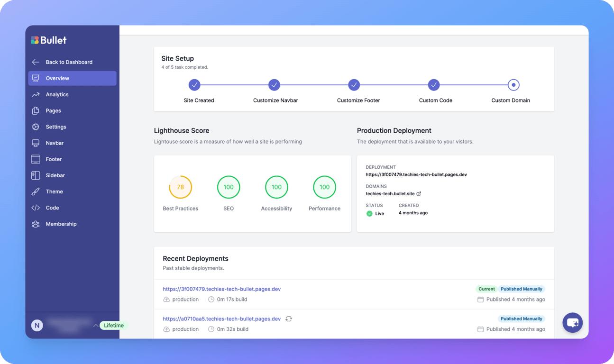Click the "Recent Deployments" heading
This screenshot has width=614, height=364.
tap(195, 259)
